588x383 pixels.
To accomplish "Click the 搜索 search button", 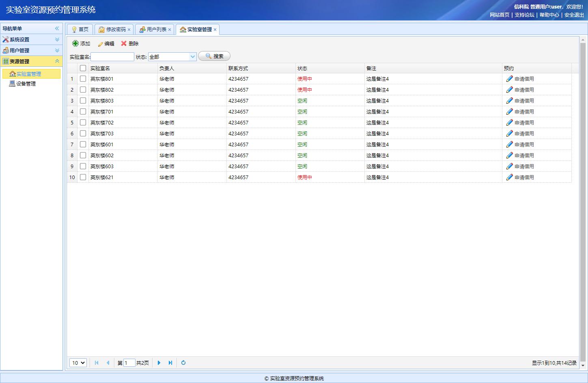I will pyautogui.click(x=214, y=56).
